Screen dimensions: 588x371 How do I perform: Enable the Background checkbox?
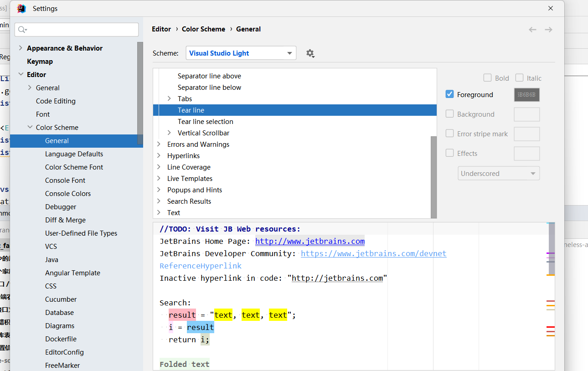449,114
